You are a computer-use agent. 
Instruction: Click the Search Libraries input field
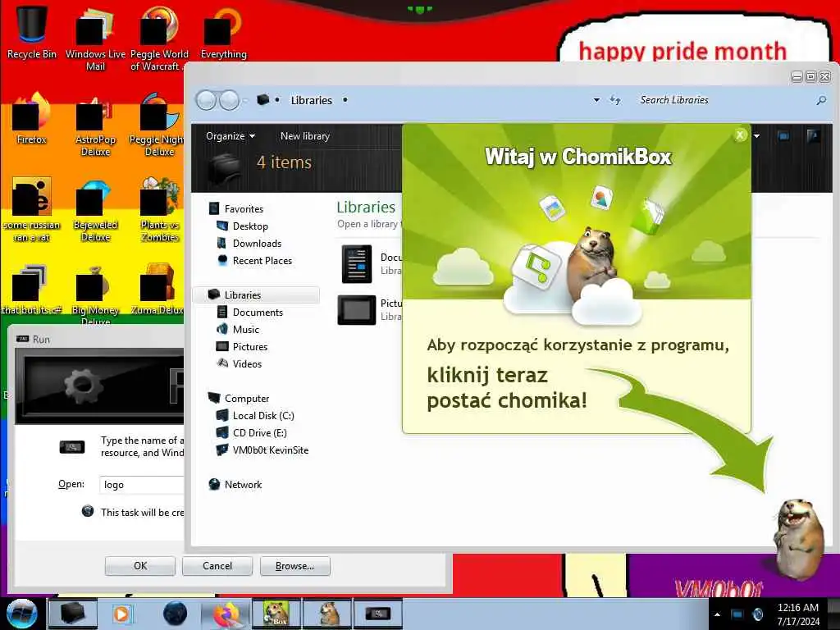coord(724,100)
